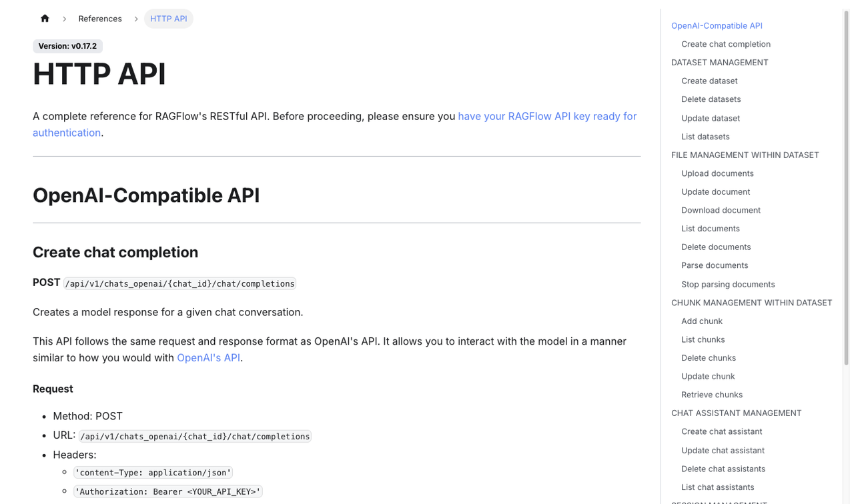Jump to CHUNK MANAGEMENT WITHIN DATASET
This screenshot has width=854, height=504.
pyautogui.click(x=752, y=303)
